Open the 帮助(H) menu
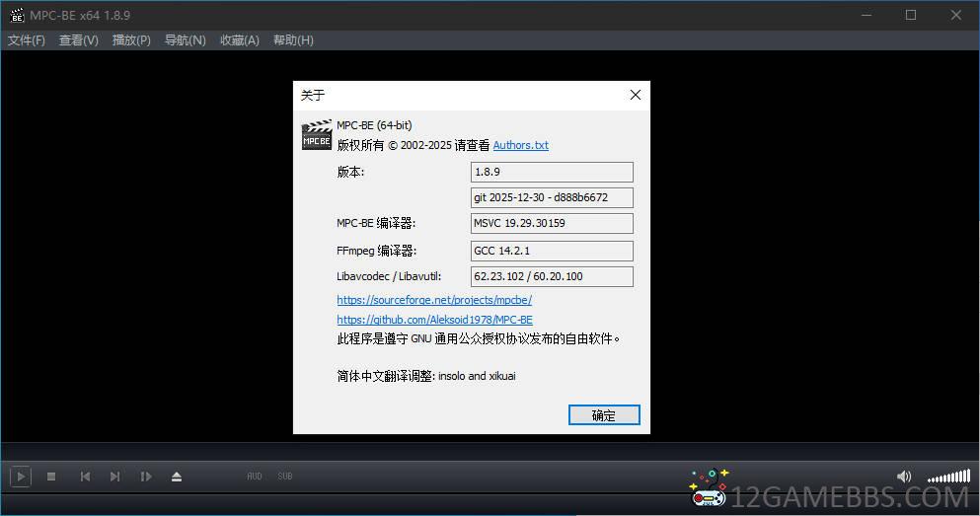This screenshot has height=516, width=980. pos(293,40)
